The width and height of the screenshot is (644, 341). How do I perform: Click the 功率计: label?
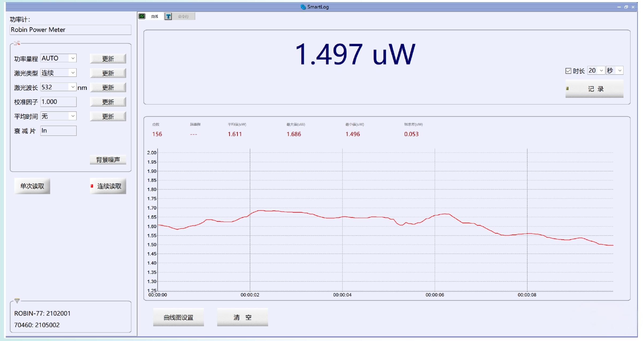pyautogui.click(x=20, y=19)
